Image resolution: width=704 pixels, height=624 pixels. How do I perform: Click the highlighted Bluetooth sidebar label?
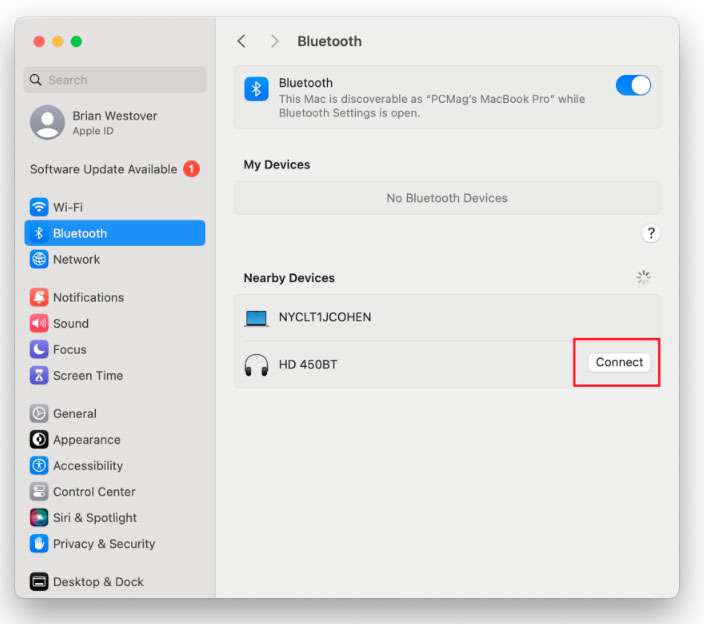point(80,233)
